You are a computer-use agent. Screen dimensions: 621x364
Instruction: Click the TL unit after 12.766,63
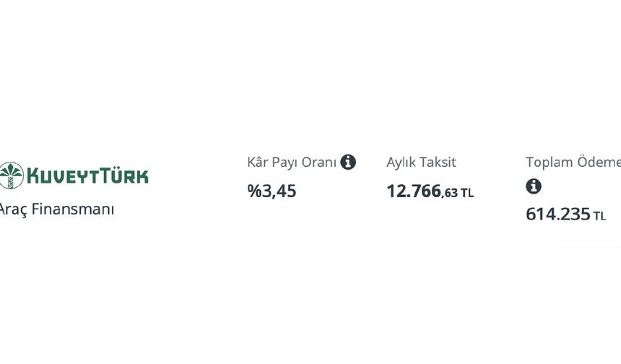[468, 193]
